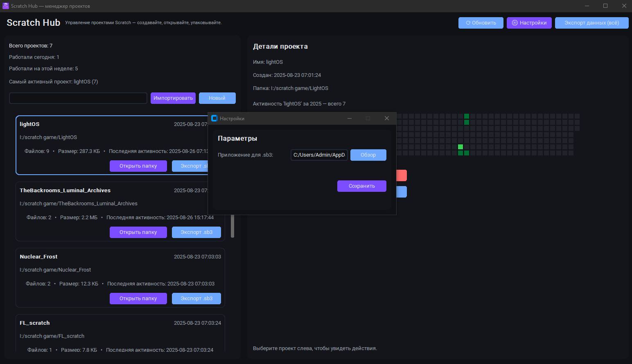Open folder for Nuclear_Frost project
Screen dimensions: 632x364
coord(138,299)
